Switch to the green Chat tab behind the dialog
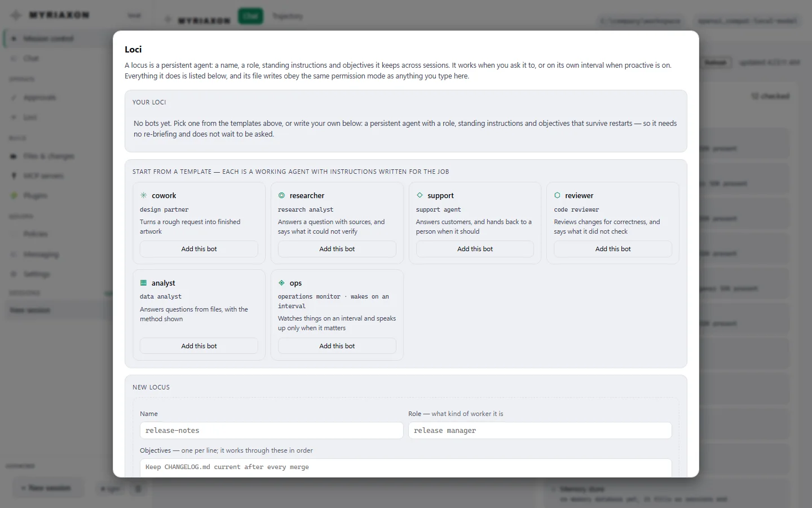Viewport: 812px width, 508px height. [x=250, y=16]
